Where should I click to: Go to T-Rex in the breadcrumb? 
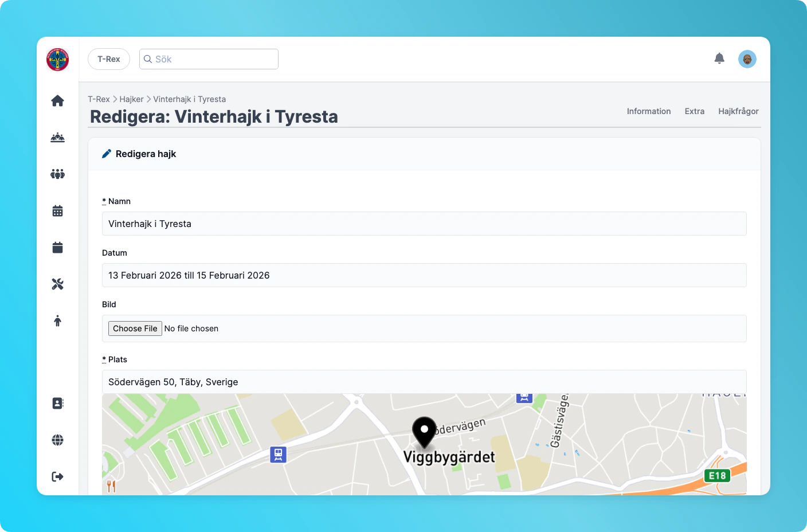click(x=99, y=99)
